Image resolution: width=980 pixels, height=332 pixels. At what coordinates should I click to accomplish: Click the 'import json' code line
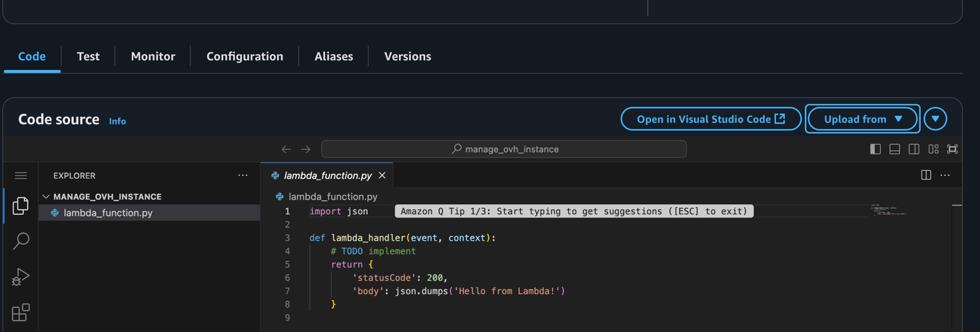click(338, 211)
